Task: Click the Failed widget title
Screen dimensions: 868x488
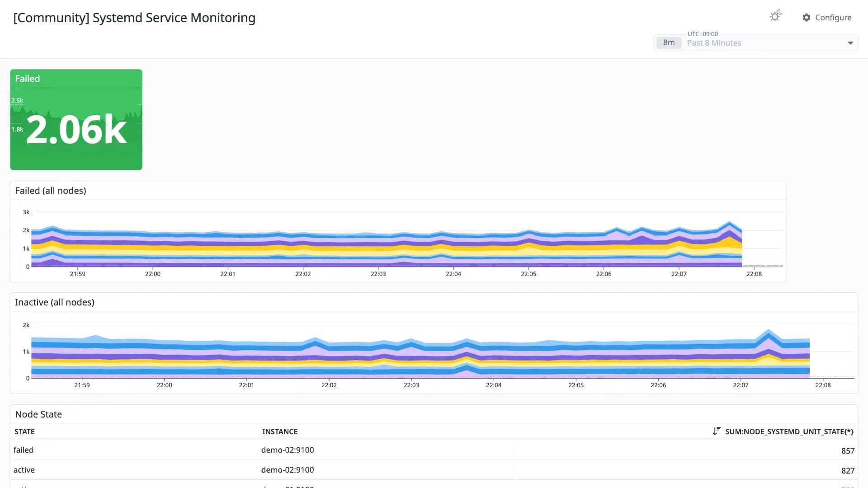Action: [28, 79]
